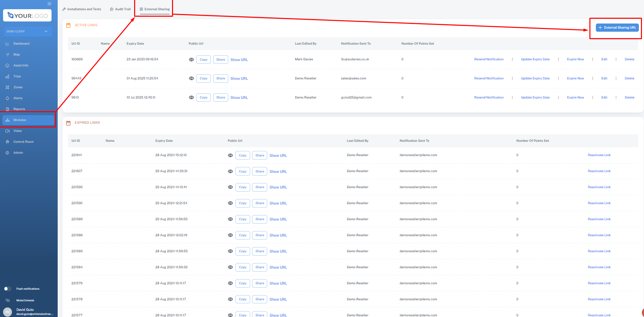
Task: Open Asset Info via its sidebar info icon
Action: [x=8, y=65]
